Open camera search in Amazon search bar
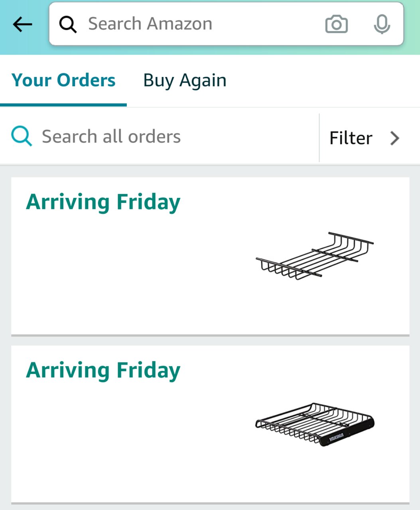This screenshot has width=420, height=510. 337,24
